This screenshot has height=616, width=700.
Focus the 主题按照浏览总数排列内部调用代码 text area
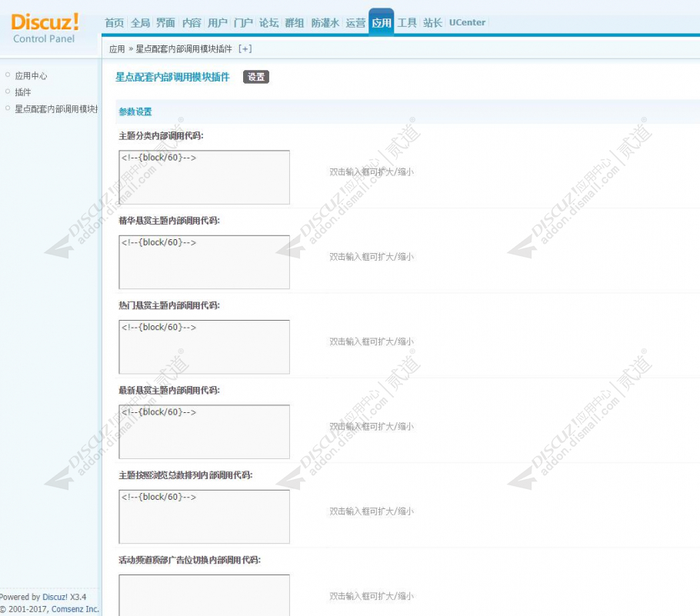[x=204, y=517]
